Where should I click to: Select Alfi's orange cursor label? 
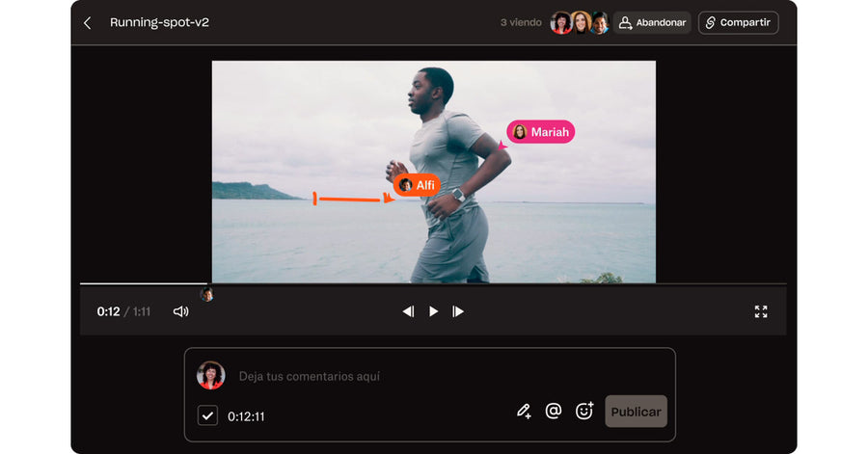pyautogui.click(x=417, y=185)
